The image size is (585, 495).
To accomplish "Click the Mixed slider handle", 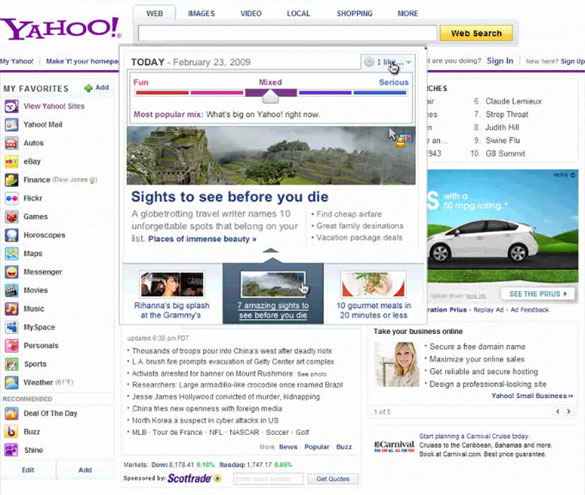I will [270, 97].
